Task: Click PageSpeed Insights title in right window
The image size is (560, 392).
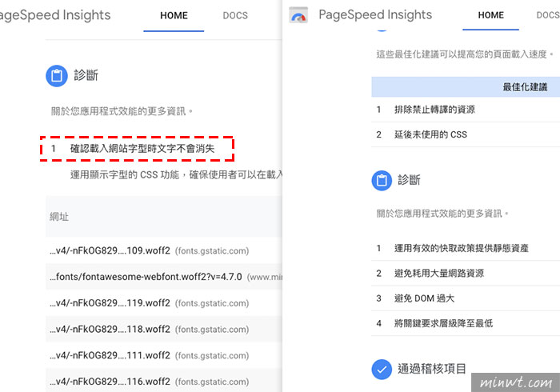Action: (375, 14)
